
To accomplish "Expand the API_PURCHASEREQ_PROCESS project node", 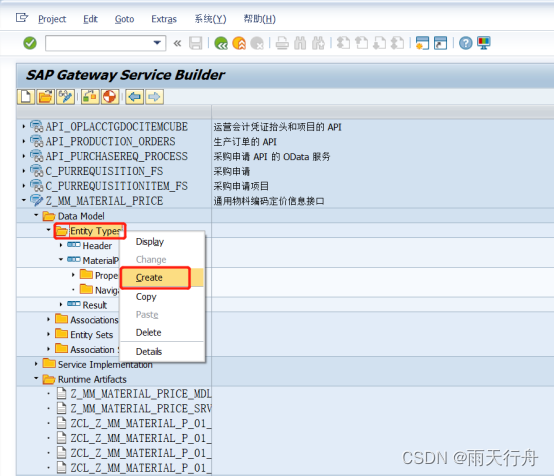I will [x=24, y=156].
